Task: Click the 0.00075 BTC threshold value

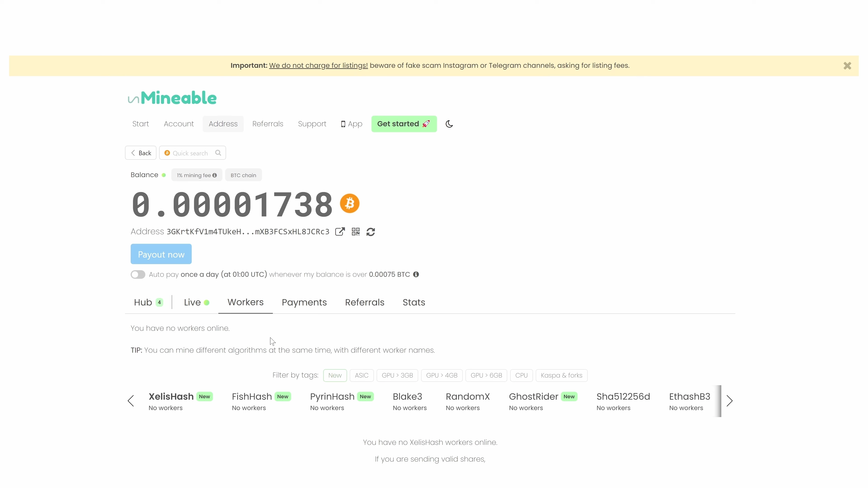Action: coord(389,274)
